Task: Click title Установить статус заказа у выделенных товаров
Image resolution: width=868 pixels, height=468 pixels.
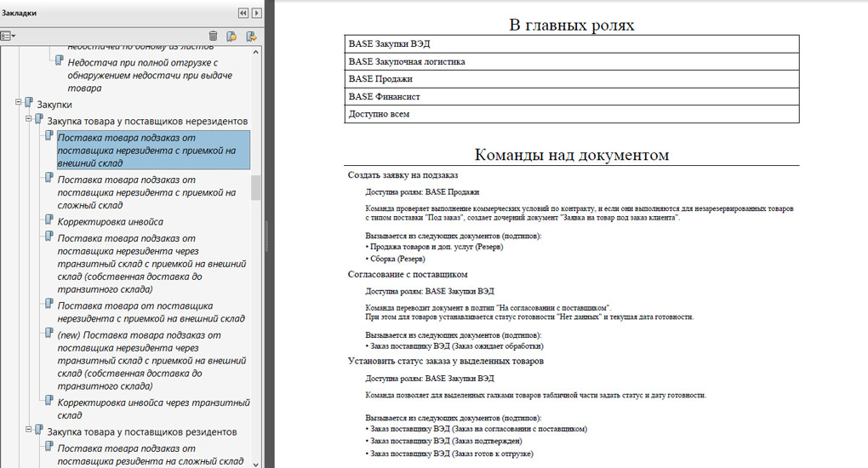Action: (446, 361)
